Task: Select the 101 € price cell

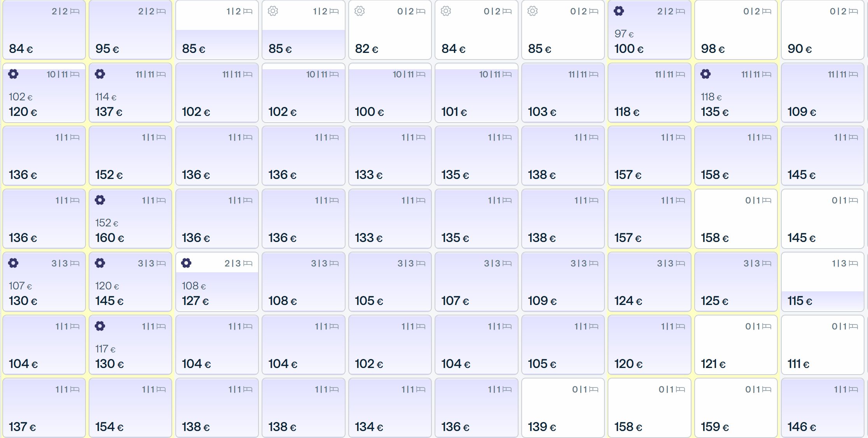Action: click(477, 93)
